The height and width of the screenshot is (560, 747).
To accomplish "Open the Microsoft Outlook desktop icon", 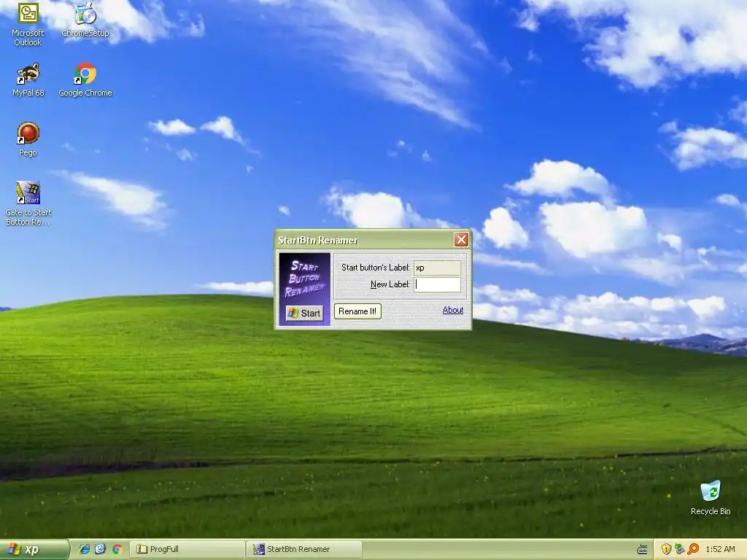I will click(28, 24).
